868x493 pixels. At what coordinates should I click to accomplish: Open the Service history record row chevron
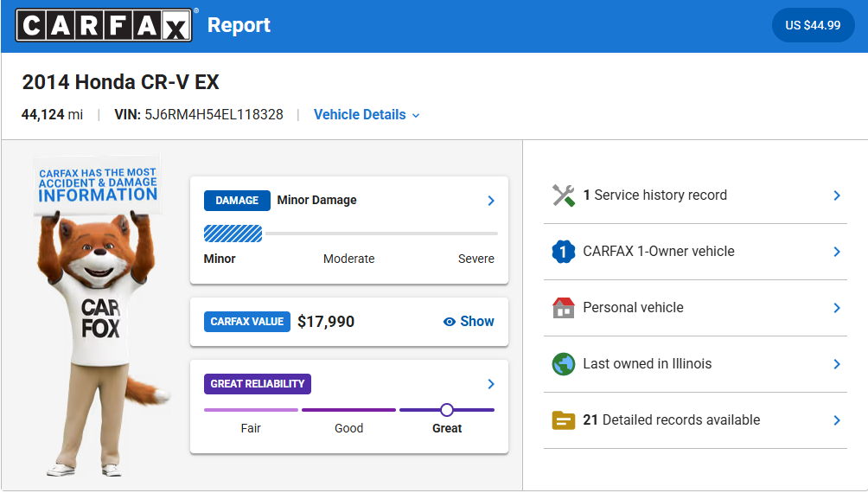pos(836,195)
